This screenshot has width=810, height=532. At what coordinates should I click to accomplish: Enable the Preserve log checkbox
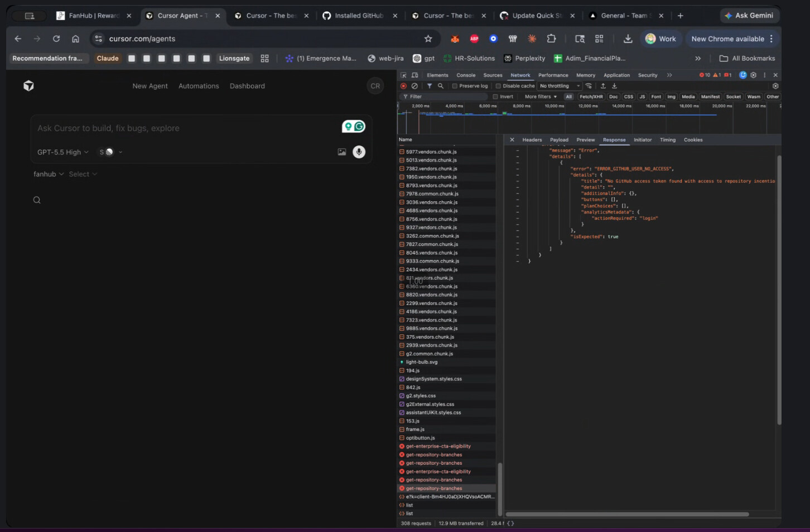(455, 86)
